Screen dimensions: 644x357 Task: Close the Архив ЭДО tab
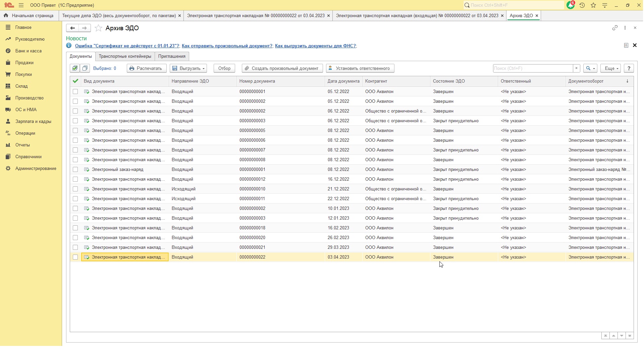[x=537, y=15]
